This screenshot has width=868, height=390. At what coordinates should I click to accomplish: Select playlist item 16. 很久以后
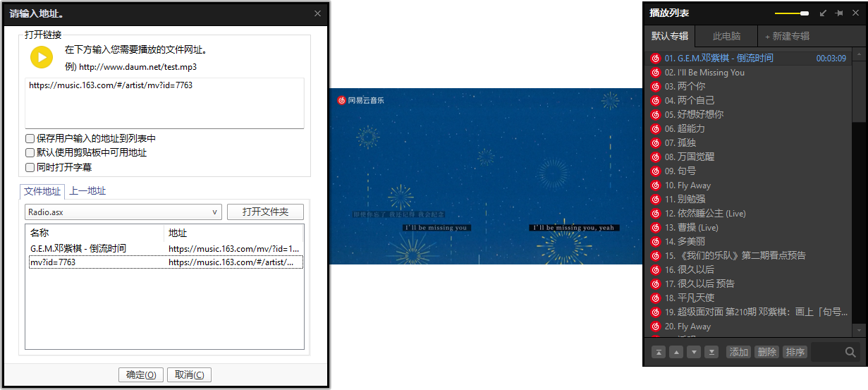coord(749,270)
